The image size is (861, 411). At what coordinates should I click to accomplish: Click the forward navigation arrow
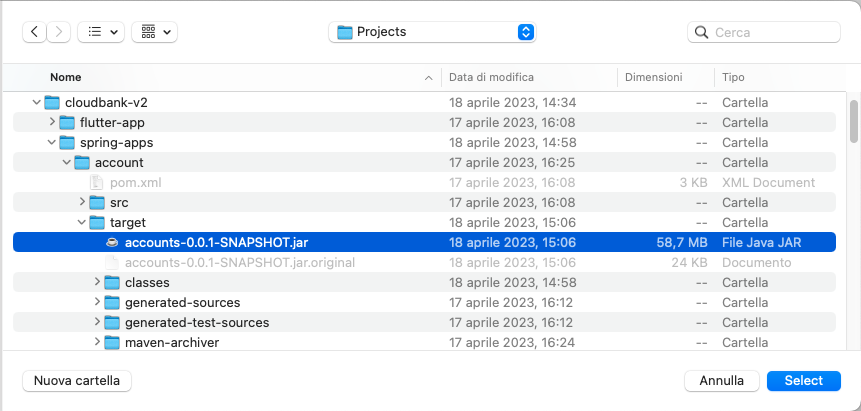[x=60, y=32]
